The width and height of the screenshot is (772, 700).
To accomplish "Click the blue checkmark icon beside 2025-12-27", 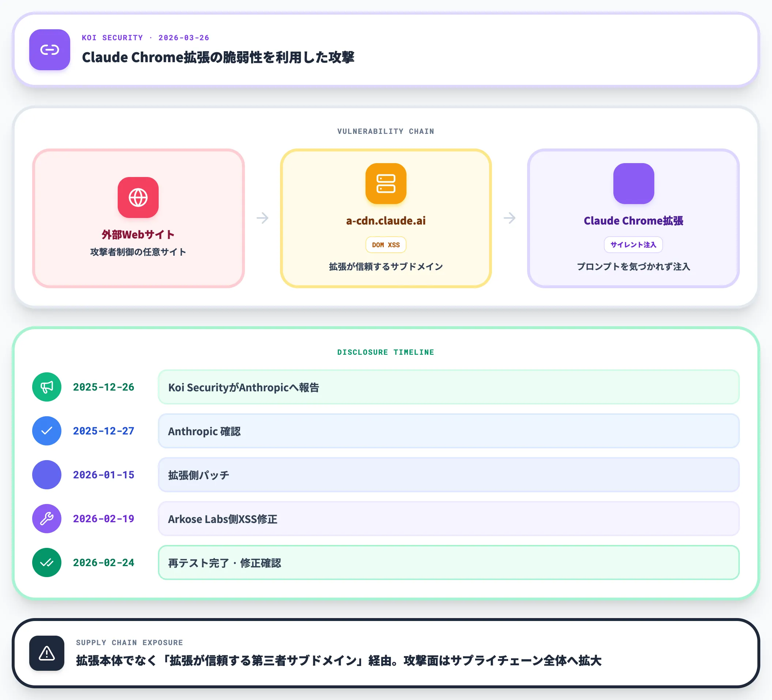I will [x=47, y=431].
